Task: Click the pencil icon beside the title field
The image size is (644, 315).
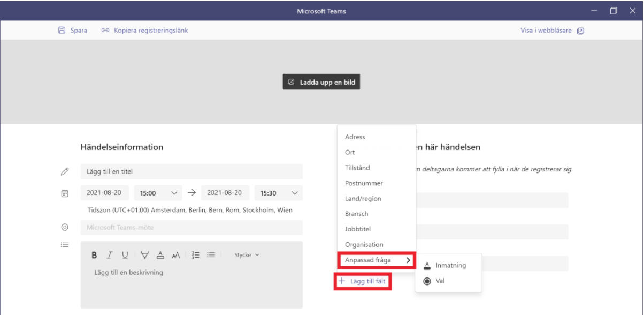Action: pos(65,172)
